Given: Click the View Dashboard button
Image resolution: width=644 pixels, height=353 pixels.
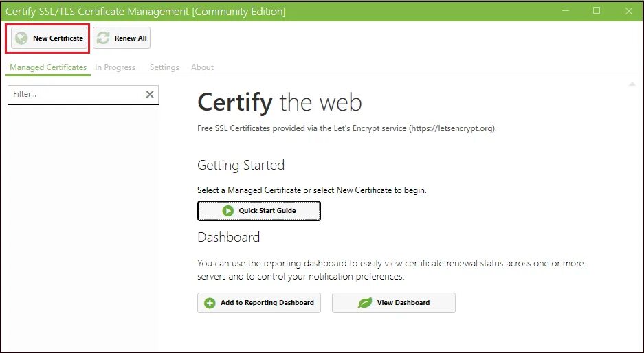Looking at the screenshot, I should tap(393, 303).
